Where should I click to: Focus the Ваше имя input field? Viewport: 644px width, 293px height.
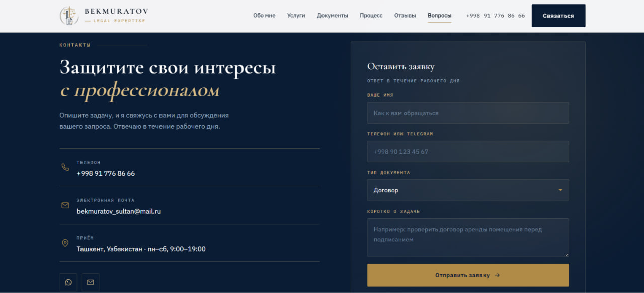coord(468,113)
